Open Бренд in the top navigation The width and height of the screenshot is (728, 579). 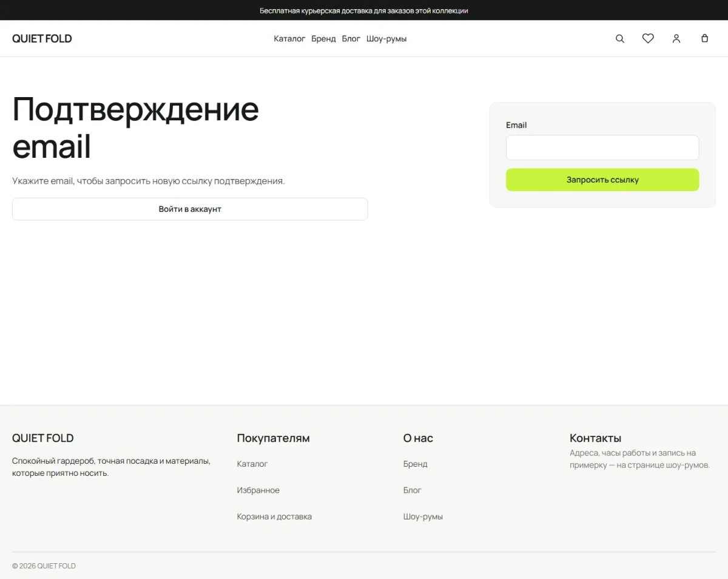(323, 38)
